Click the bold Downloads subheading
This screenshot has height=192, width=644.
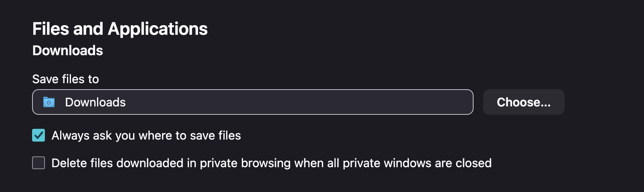click(x=68, y=51)
